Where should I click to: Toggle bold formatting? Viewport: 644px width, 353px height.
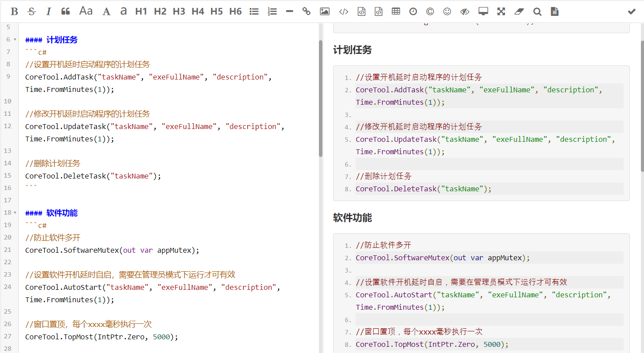(x=14, y=11)
